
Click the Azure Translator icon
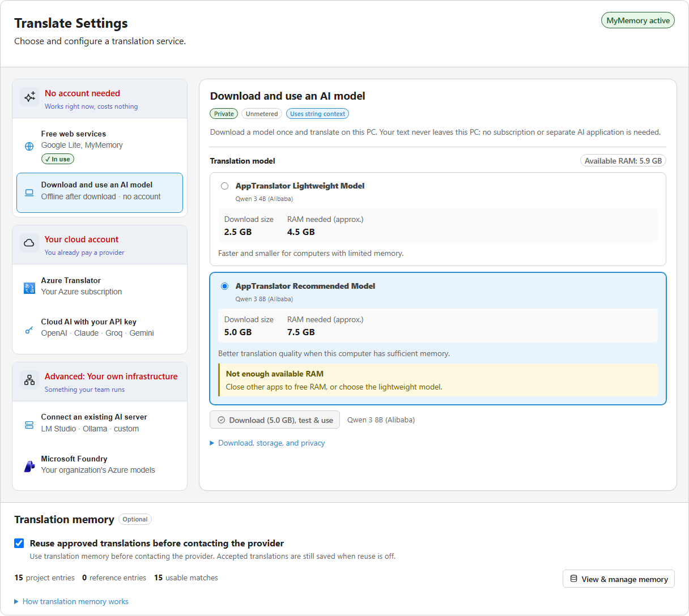coord(29,288)
